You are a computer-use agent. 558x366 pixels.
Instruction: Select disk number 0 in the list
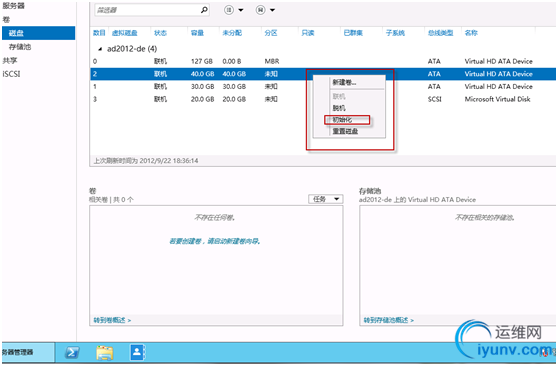pos(95,61)
